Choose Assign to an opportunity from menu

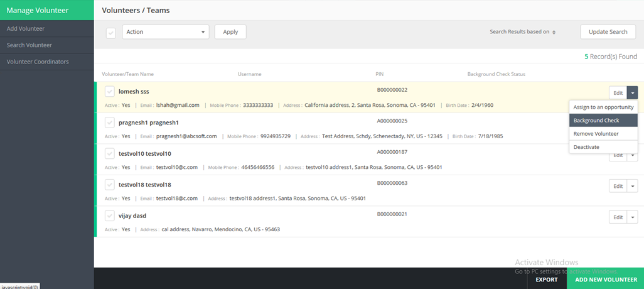[603, 107]
